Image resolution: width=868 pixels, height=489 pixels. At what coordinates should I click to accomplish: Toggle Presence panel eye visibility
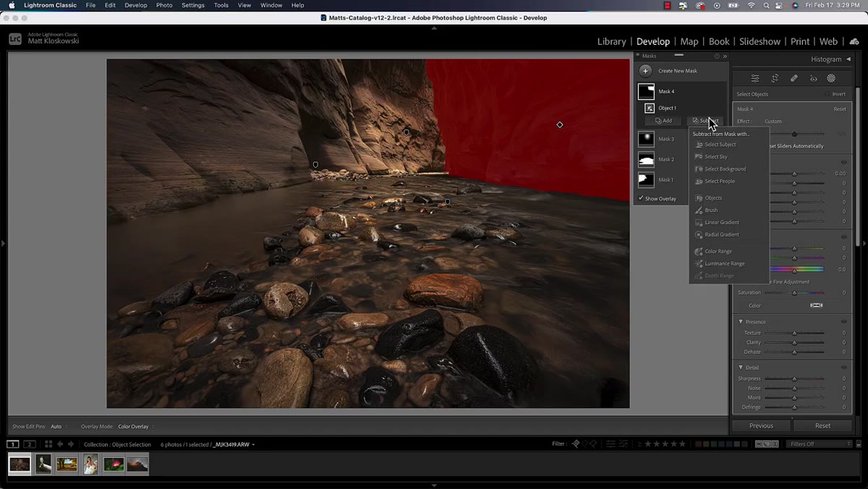click(843, 321)
